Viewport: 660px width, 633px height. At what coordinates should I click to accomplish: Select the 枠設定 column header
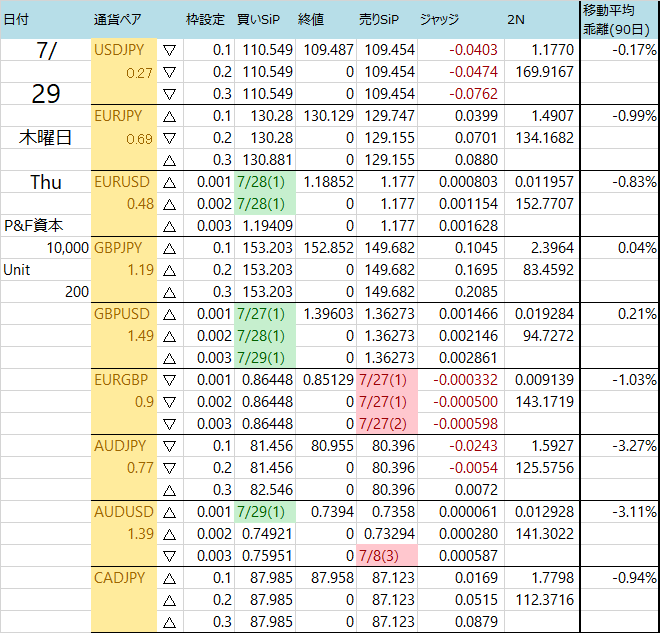coord(205,19)
